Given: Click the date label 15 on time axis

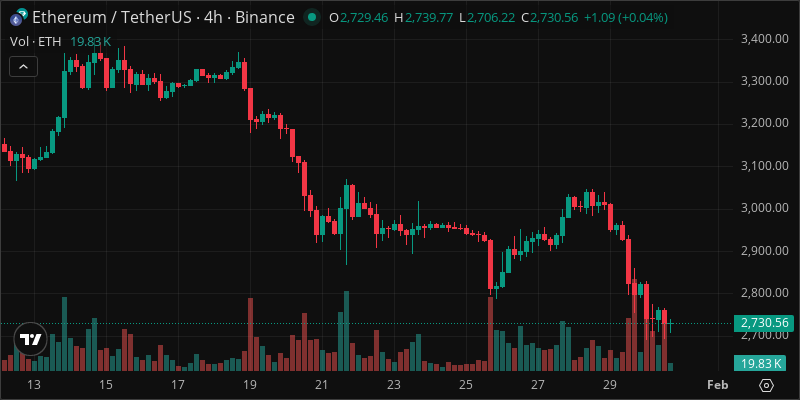Looking at the screenshot, I should (x=106, y=384).
